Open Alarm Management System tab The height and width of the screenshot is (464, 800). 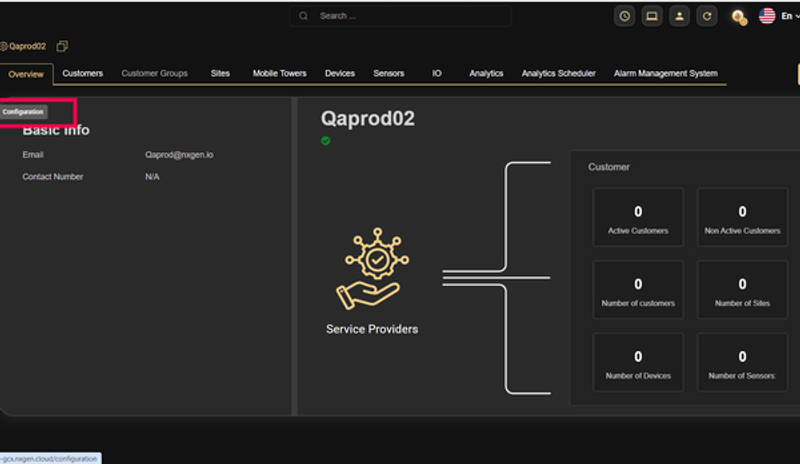(x=666, y=74)
